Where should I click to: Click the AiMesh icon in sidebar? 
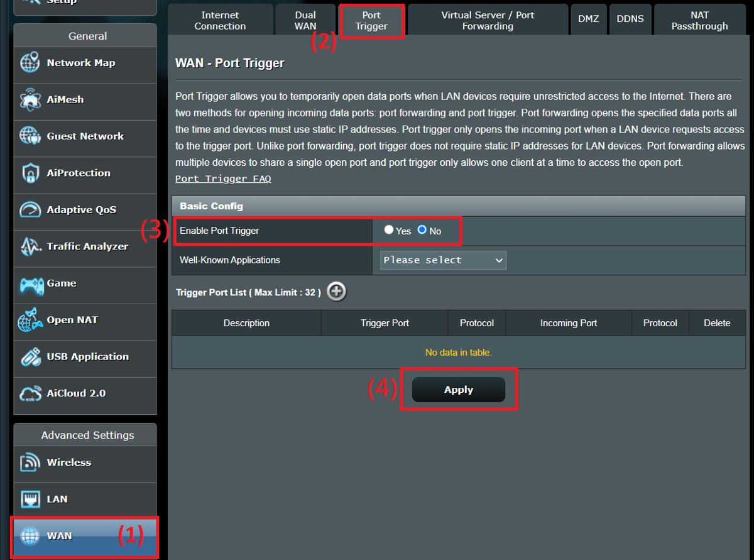(x=30, y=100)
